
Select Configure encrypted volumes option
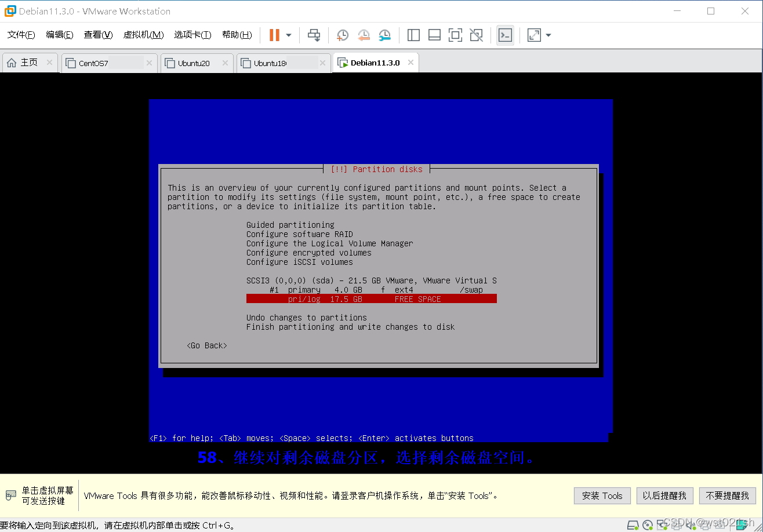[x=309, y=253]
